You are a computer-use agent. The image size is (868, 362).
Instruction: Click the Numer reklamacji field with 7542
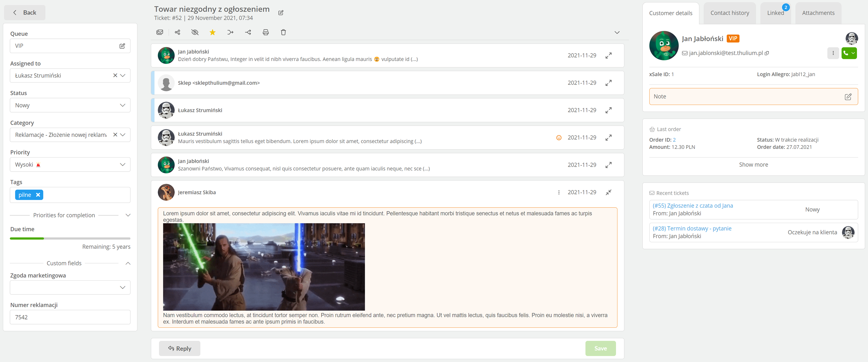[70, 317]
